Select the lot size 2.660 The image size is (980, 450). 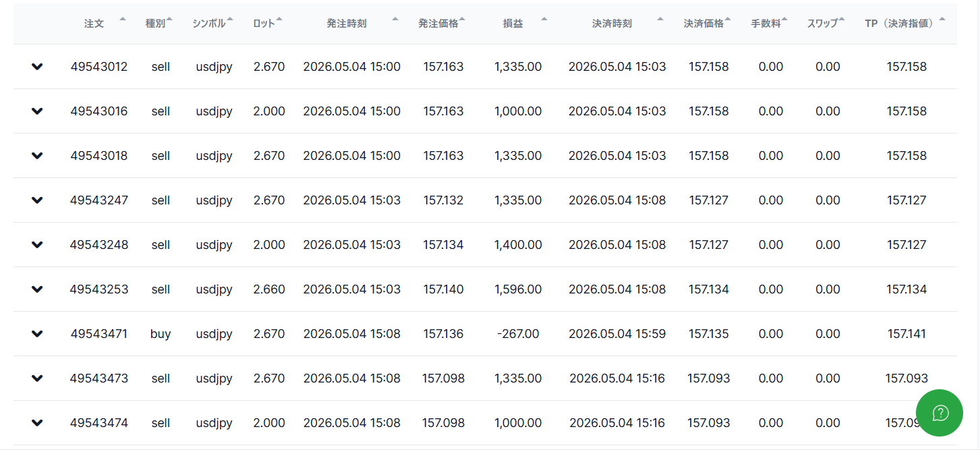pos(269,289)
